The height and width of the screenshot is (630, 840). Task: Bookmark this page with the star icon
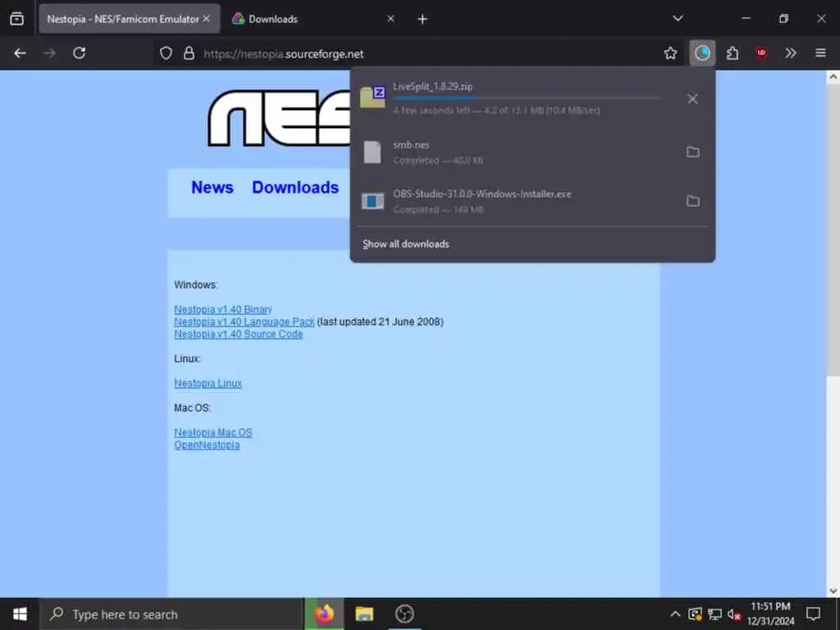click(x=670, y=53)
